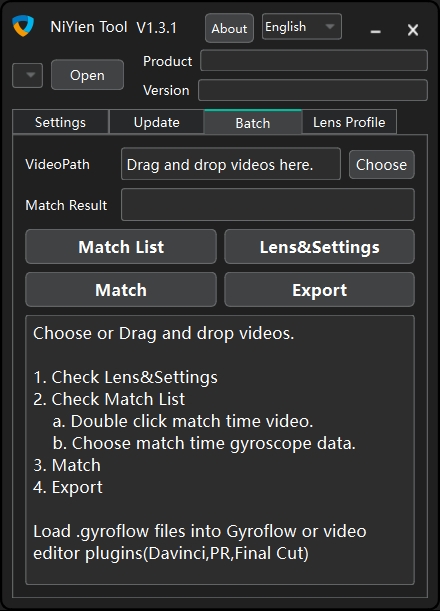
Task: Click the Product text field
Action: tap(314, 60)
